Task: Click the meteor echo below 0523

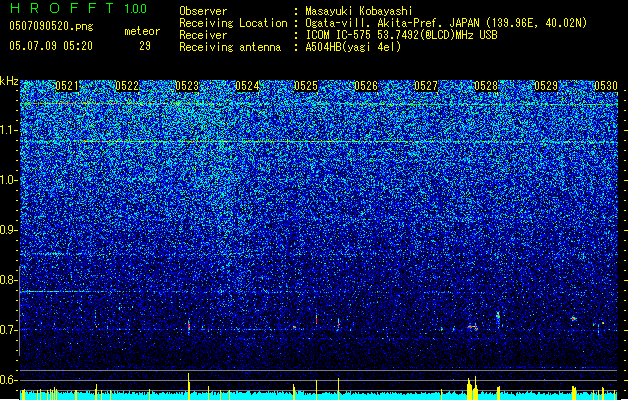Action: (x=189, y=325)
